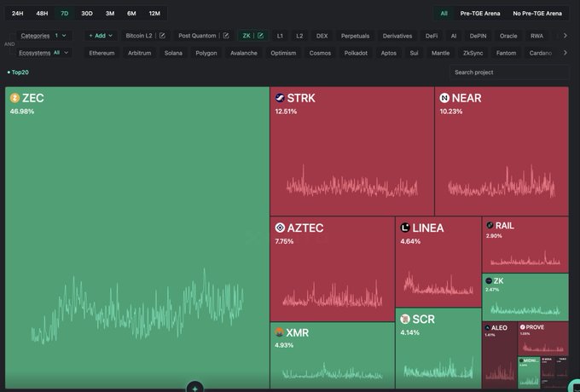Filter by RWA category
580x392 pixels.
pos(536,36)
